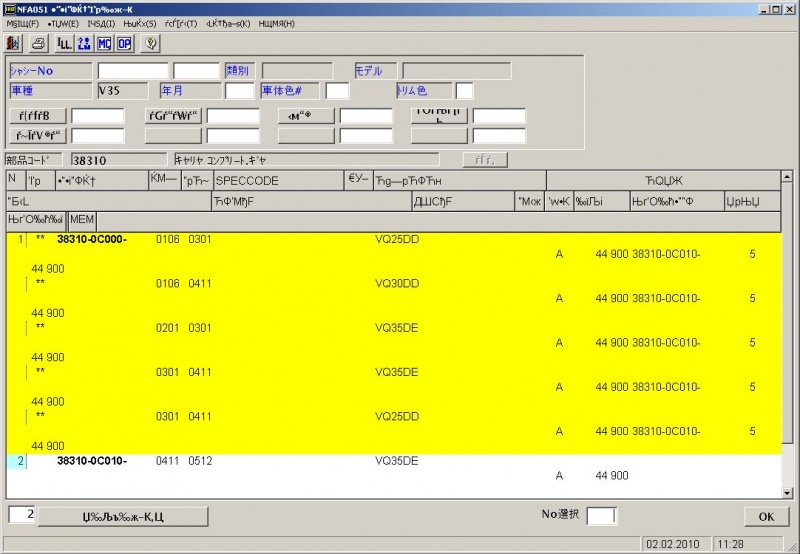
Task: Click the exit door icon in toolbar
Action: click(x=13, y=43)
